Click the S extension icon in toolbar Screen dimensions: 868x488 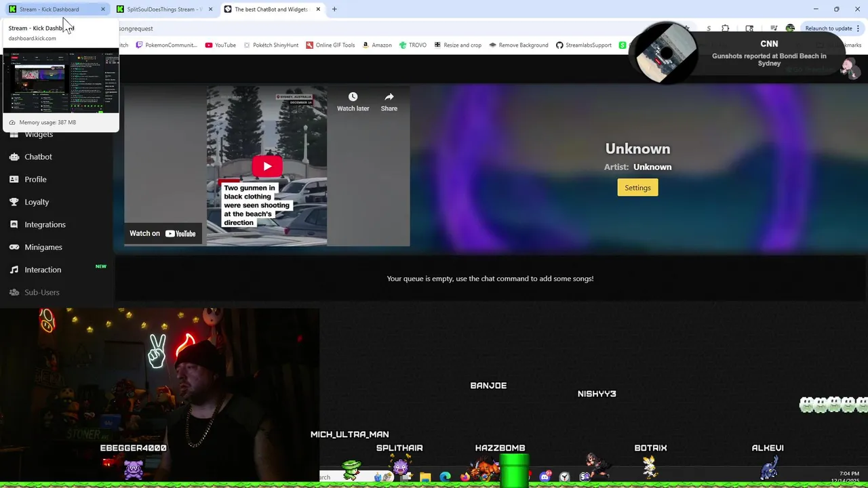click(709, 28)
